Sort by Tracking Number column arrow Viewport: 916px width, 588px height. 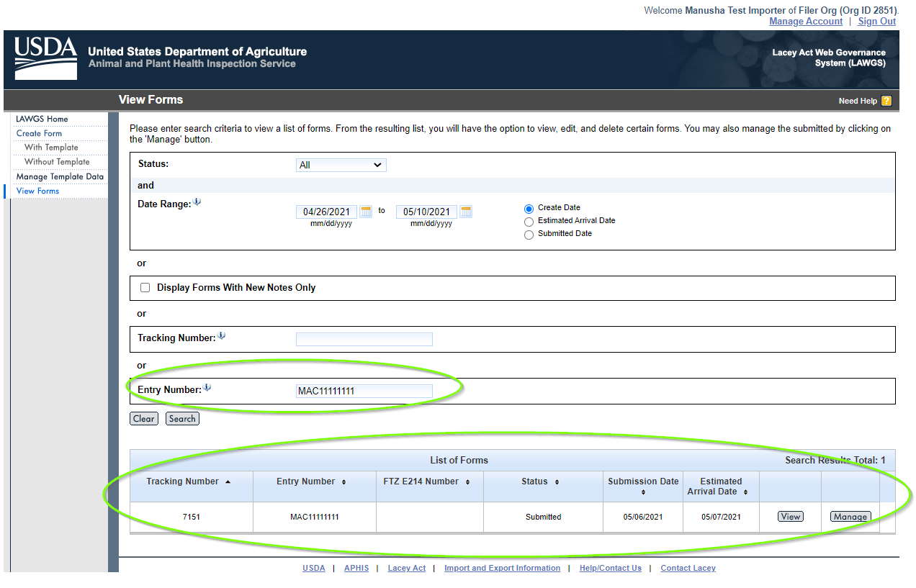tap(228, 481)
